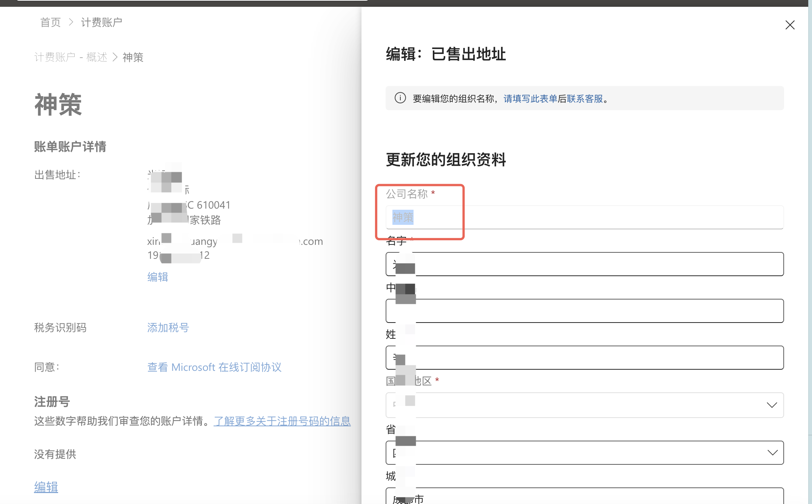Click 编辑 under registration number
This screenshot has height=504, width=812.
(46, 487)
